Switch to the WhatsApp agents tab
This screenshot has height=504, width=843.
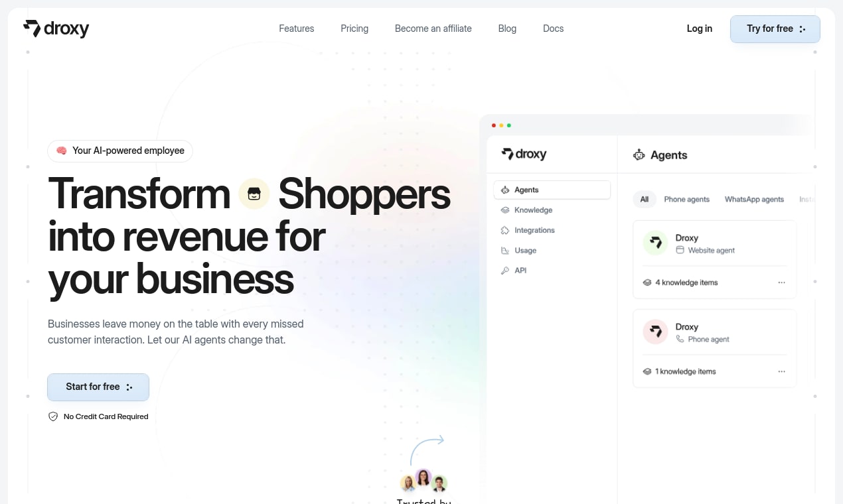[x=754, y=199]
